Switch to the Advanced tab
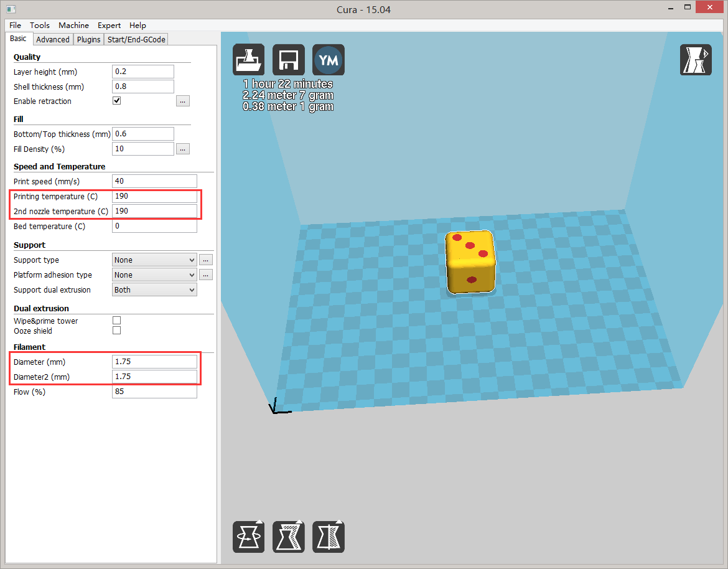Viewport: 728px width, 569px height. (x=52, y=39)
